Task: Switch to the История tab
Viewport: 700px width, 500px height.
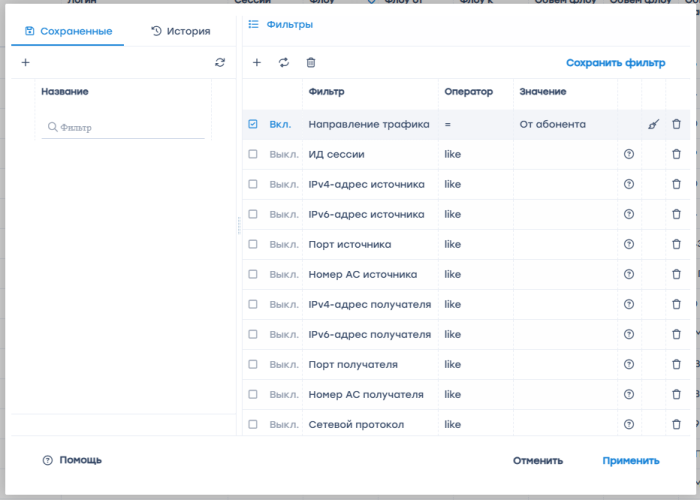Action: [181, 31]
